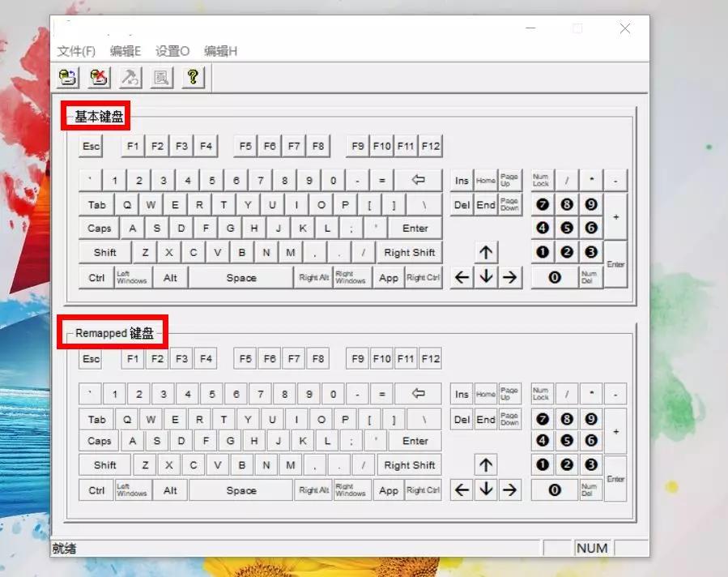Select numpad 5 on the 基本键盘

tap(566, 229)
